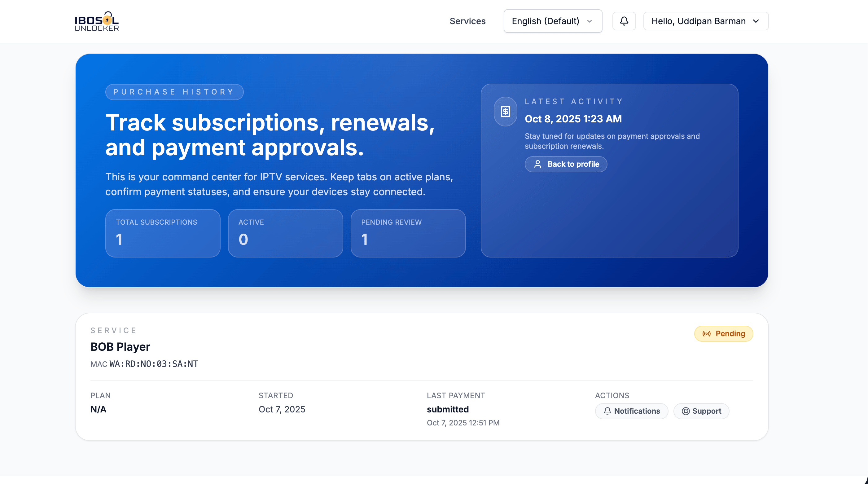Viewport: 868px width, 484px height.
Task: Open the Services menu item
Action: coord(467,21)
